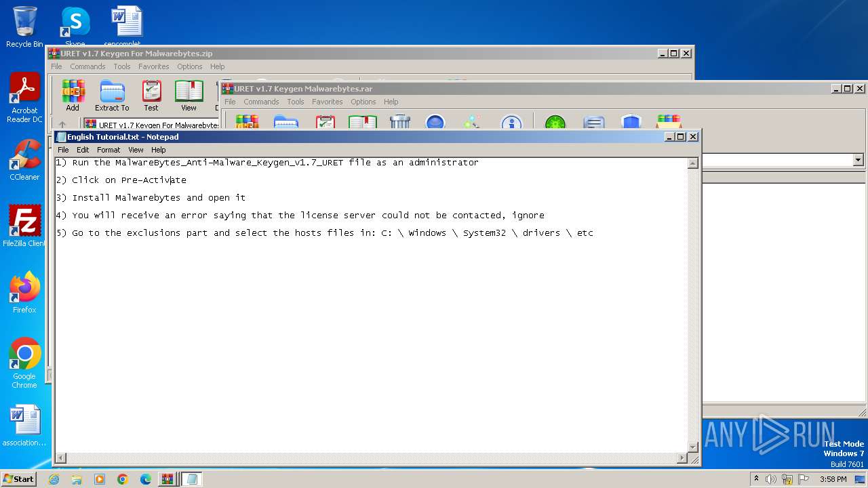Click the green VirusScan icon in the rar window

pos(555,121)
